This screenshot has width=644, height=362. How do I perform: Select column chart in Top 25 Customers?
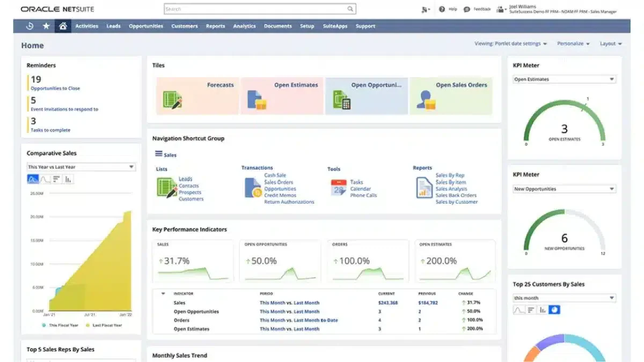click(543, 309)
